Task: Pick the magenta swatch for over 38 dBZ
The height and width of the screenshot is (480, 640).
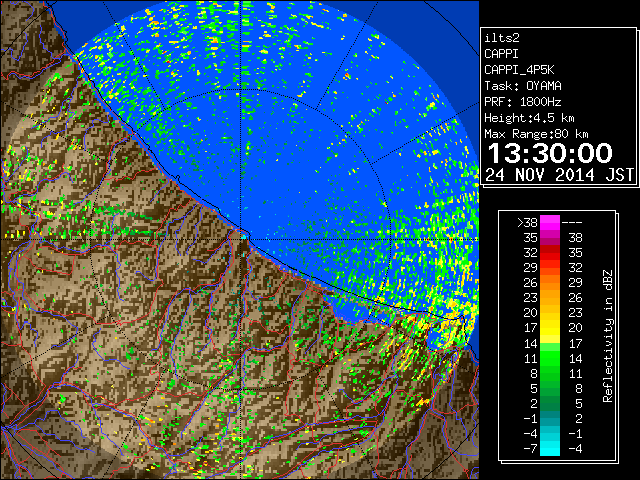Action: [x=550, y=223]
